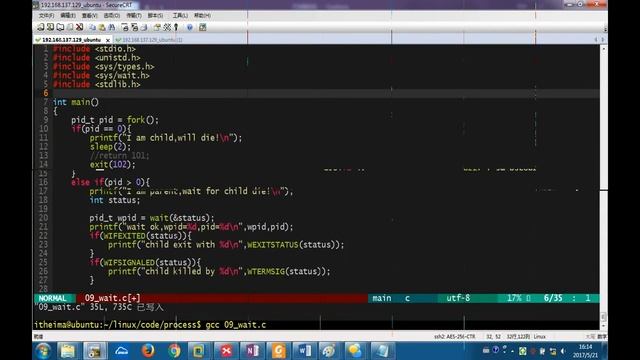The height and width of the screenshot is (360, 640).
Task: Close the active session tab with its x
Action: [108, 40]
